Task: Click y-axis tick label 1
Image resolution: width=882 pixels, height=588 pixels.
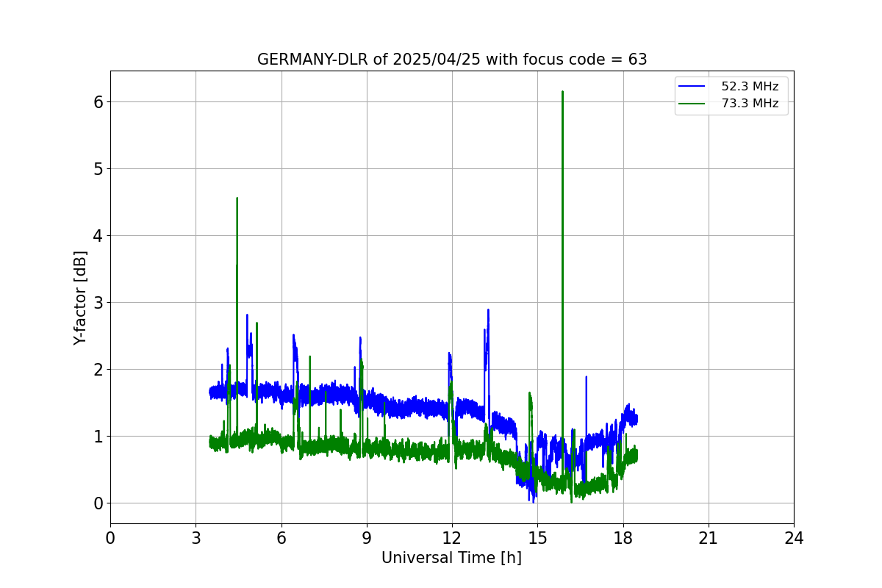Action: [x=98, y=437]
